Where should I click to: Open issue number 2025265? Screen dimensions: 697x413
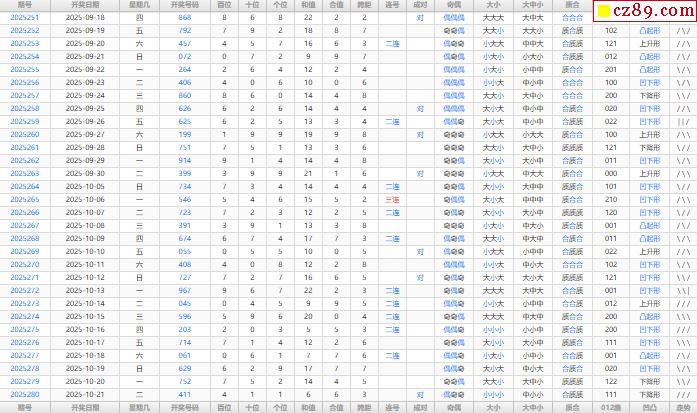[25, 199]
